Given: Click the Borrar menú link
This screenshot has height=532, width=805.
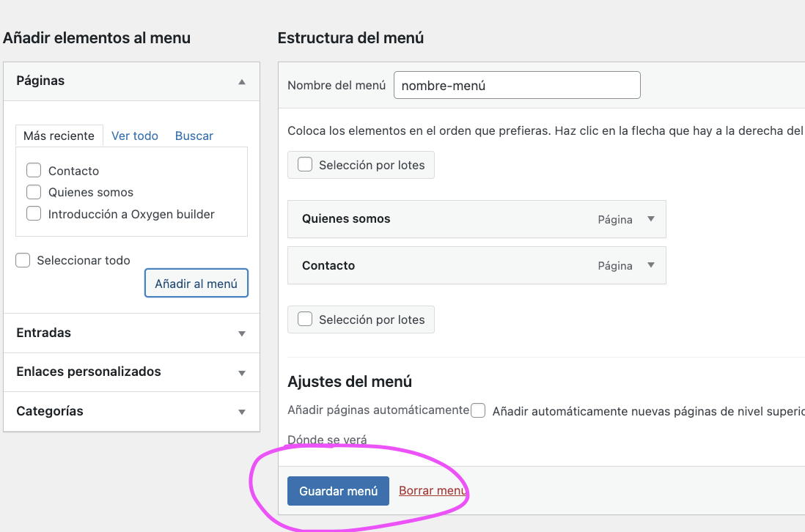Looking at the screenshot, I should tap(432, 490).
